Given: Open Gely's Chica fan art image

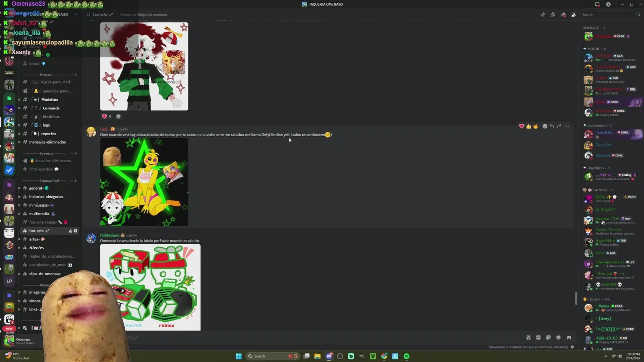Looking at the screenshot, I should coord(144,182).
